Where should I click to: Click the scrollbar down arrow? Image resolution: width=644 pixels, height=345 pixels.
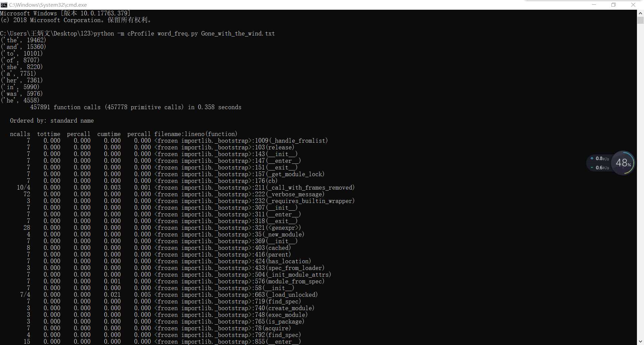pyautogui.click(x=640, y=342)
